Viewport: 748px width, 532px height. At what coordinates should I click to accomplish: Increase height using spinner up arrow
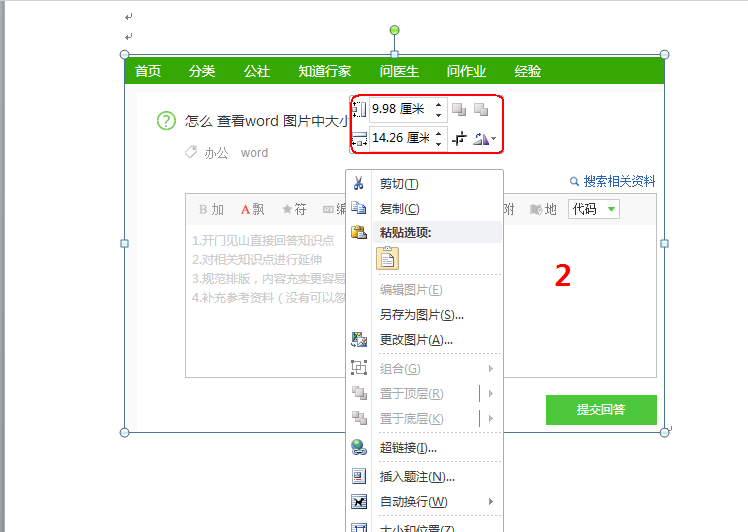(x=438, y=104)
